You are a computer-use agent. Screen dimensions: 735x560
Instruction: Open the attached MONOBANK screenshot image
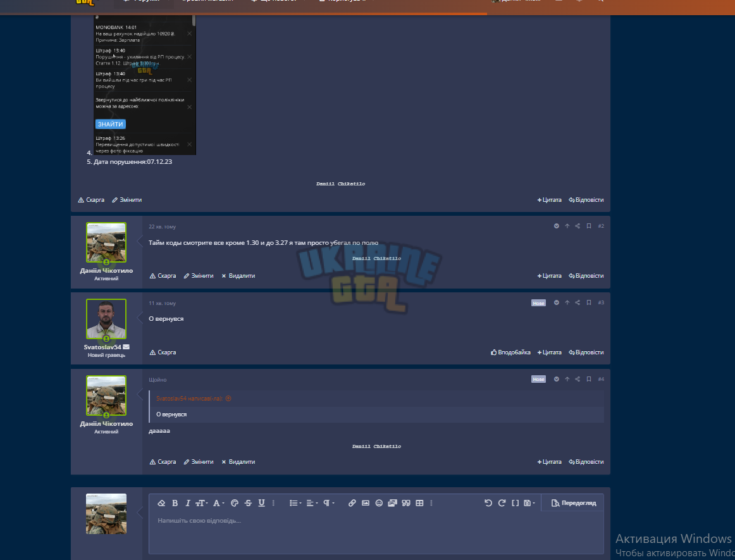click(144, 84)
